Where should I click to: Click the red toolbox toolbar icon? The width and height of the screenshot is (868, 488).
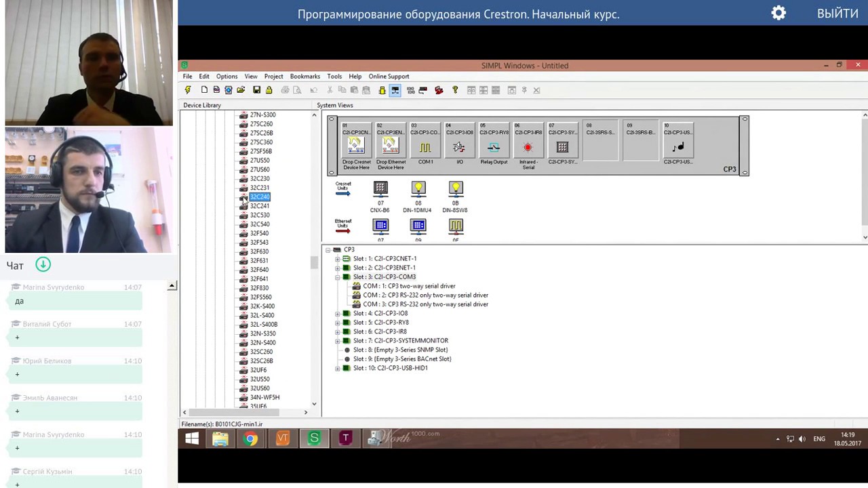pos(439,90)
